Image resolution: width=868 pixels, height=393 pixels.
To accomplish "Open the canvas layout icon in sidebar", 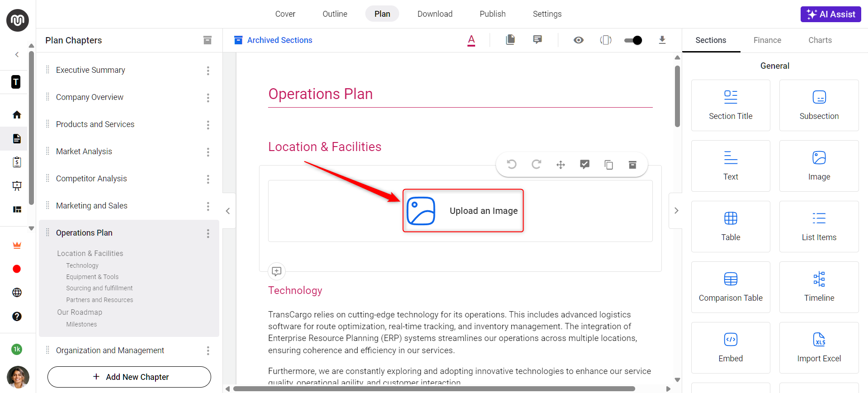I will click(17, 209).
